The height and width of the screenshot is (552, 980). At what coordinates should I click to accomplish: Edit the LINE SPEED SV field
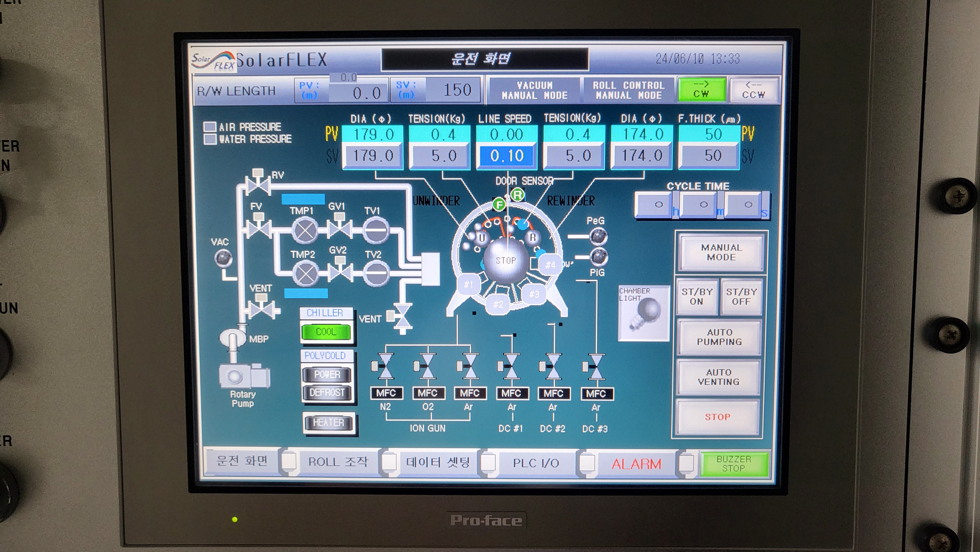click(x=506, y=156)
